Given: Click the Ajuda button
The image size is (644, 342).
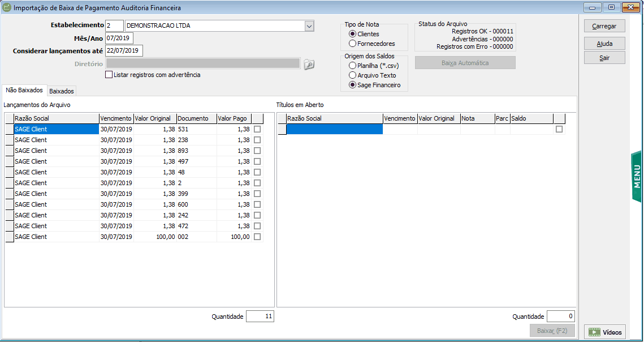Looking at the screenshot, I should [604, 44].
